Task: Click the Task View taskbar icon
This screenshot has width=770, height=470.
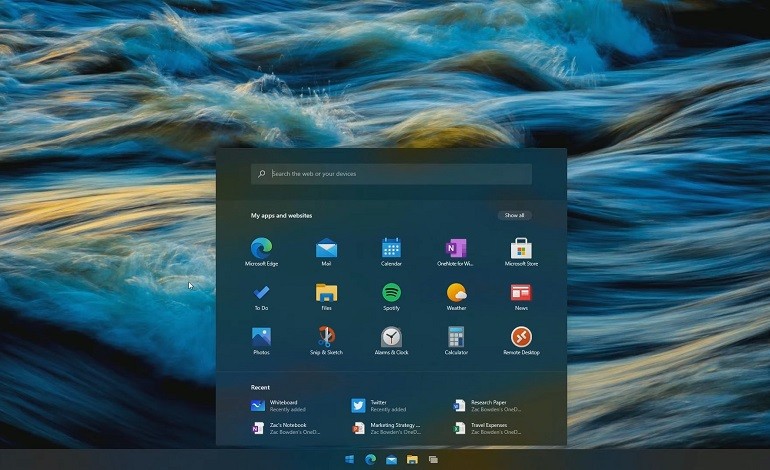Action: click(x=433, y=460)
